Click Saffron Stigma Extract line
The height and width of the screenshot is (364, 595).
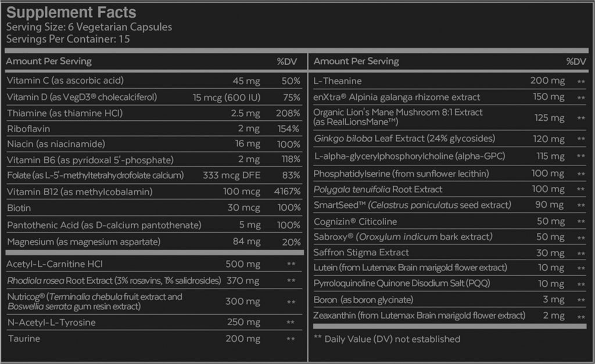click(361, 253)
